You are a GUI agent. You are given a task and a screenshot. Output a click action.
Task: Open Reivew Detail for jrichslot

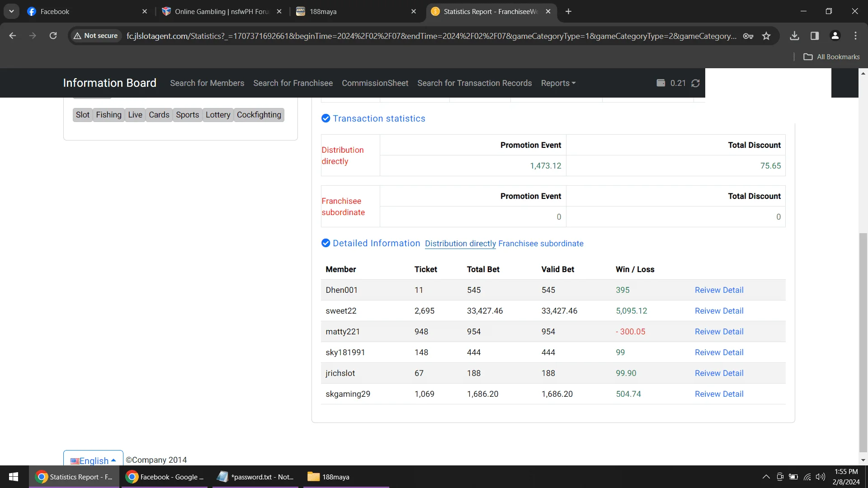pyautogui.click(x=719, y=373)
